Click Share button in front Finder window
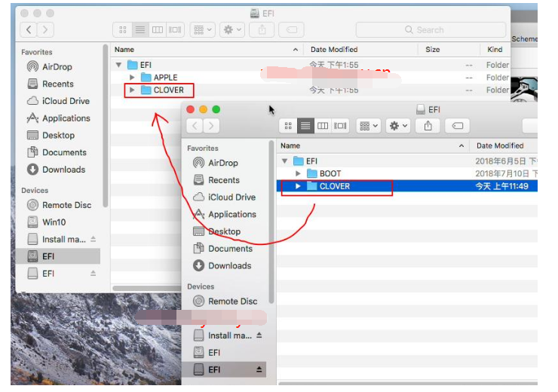 (x=428, y=126)
